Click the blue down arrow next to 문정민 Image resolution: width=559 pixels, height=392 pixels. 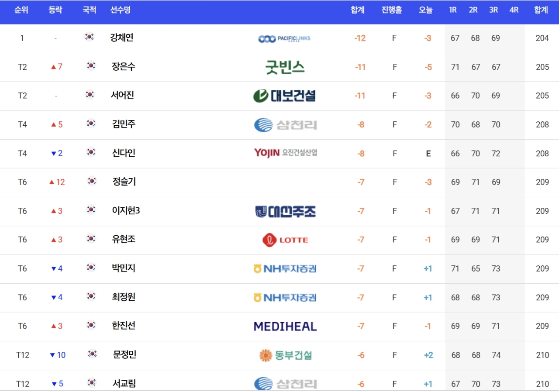click(52, 355)
